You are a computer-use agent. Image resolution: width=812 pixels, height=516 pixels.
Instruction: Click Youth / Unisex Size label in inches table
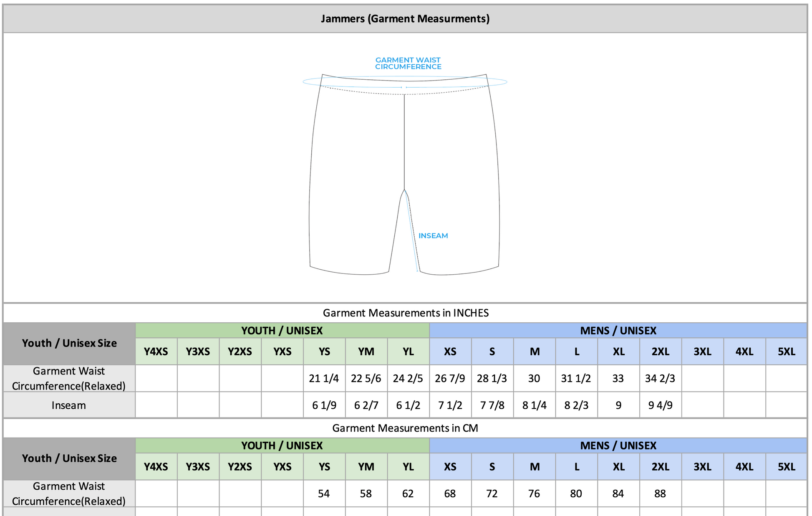69,343
